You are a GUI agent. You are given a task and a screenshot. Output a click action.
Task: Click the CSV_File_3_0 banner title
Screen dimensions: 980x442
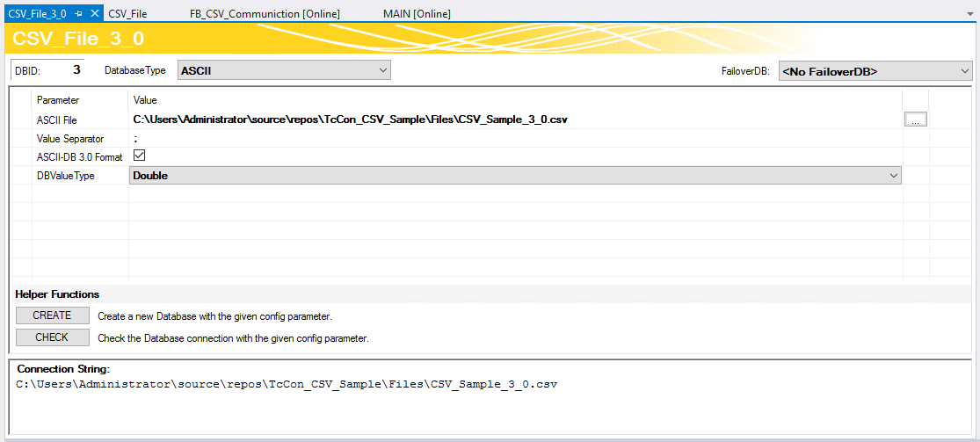pos(78,39)
